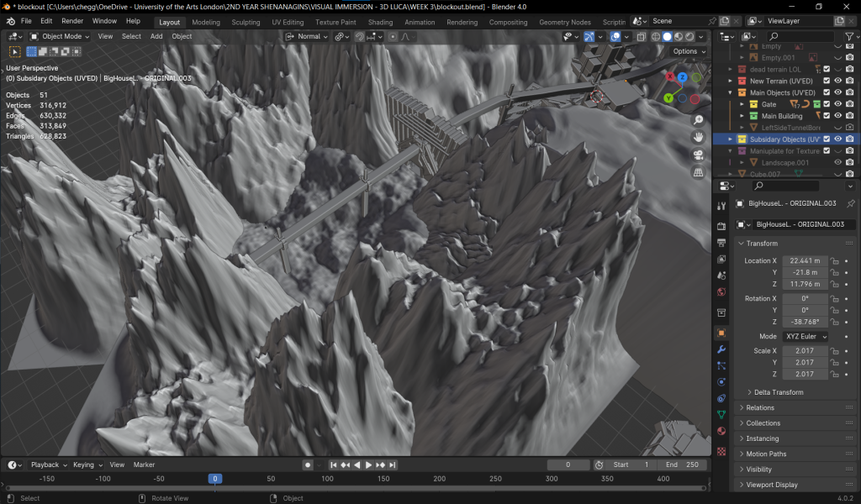
Task: Open the View Layer properties tab
Action: pyautogui.click(x=721, y=259)
